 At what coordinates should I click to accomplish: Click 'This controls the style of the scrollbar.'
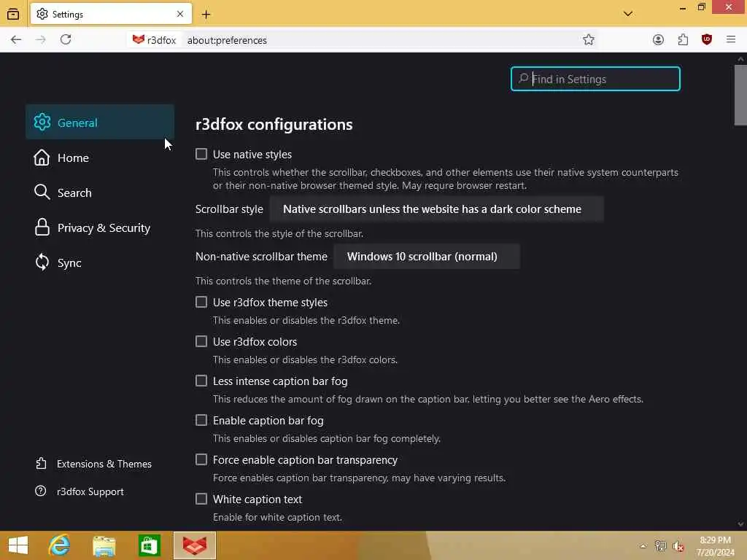pyautogui.click(x=279, y=233)
